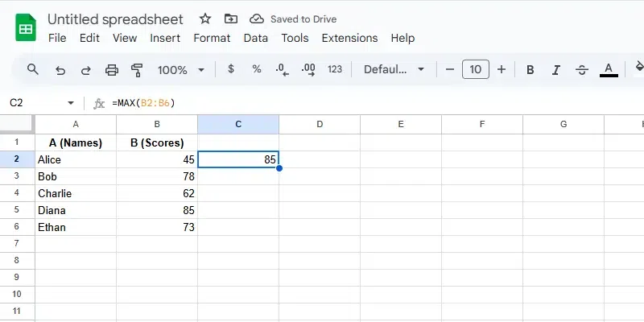Toggle bold formatting

pos(530,70)
